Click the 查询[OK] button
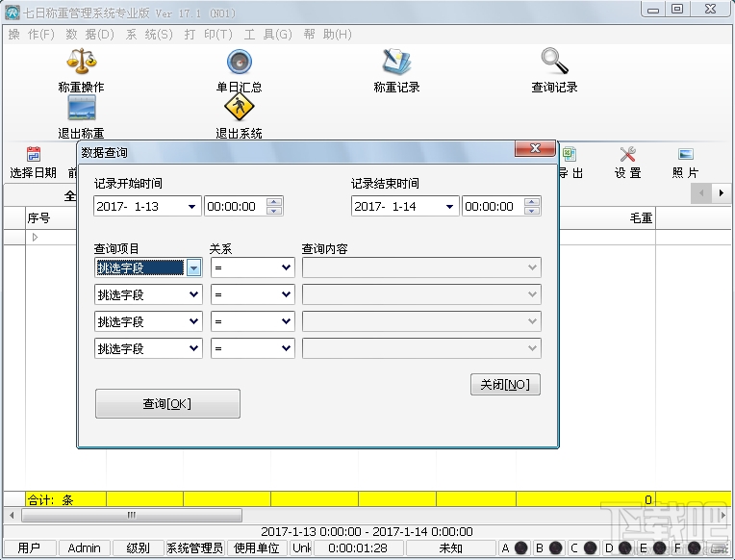Image resolution: width=735 pixels, height=560 pixels. 167,403
